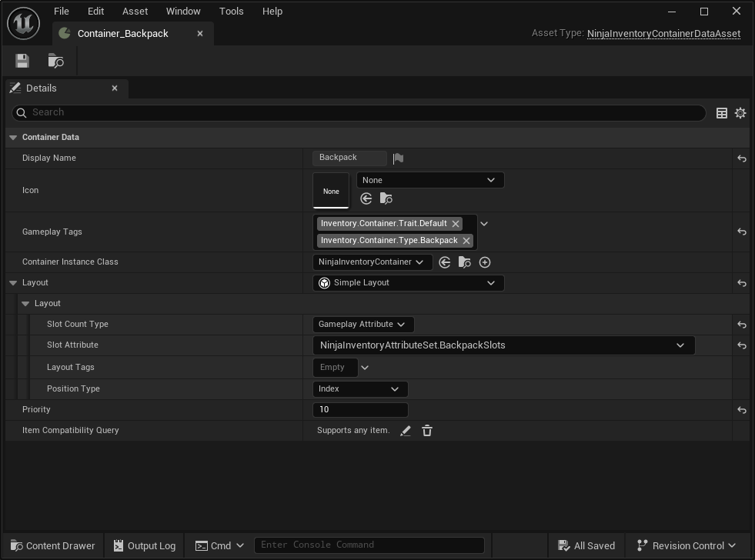Image resolution: width=755 pixels, height=560 pixels.
Task: Open the Content Drawer
Action: (52, 545)
